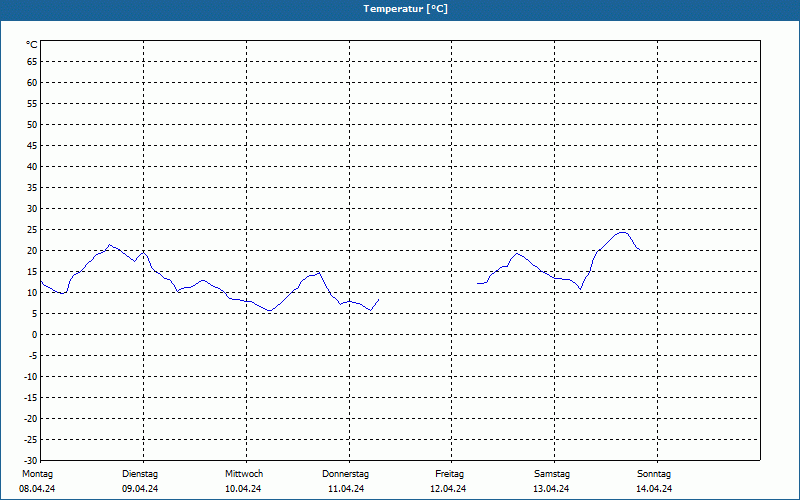Select the 'Freitag' day label
This screenshot has height=500, width=800.
pyautogui.click(x=449, y=474)
